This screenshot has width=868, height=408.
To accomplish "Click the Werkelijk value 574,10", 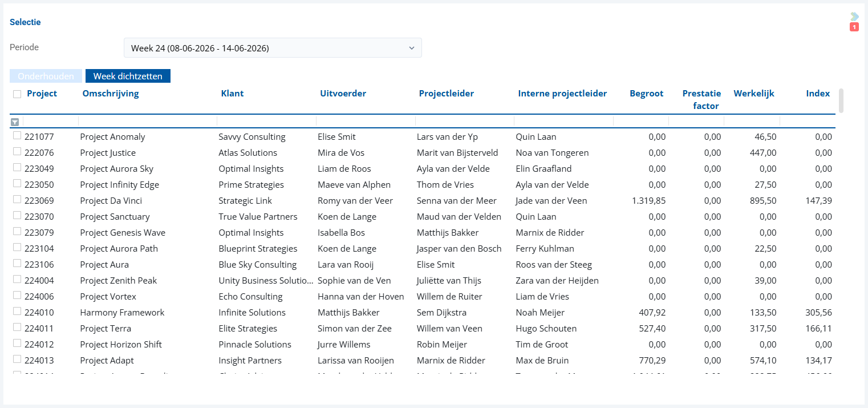I will (763, 361).
